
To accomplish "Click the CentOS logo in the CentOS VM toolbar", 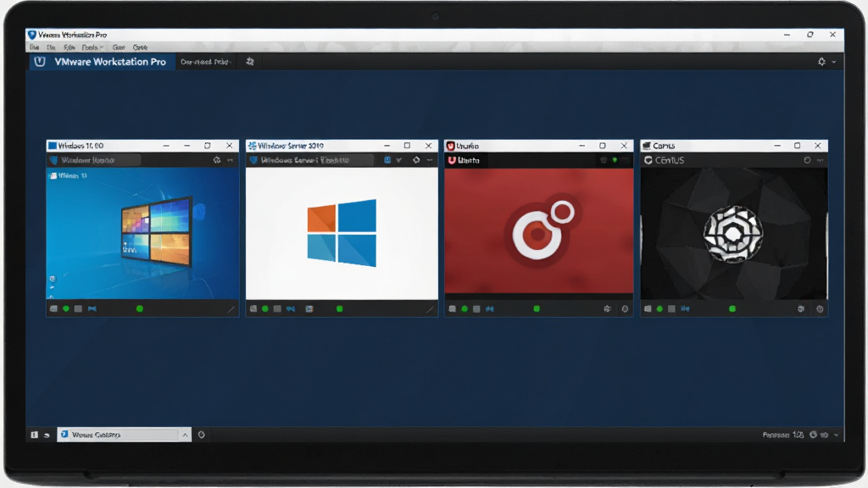I will 648,160.
